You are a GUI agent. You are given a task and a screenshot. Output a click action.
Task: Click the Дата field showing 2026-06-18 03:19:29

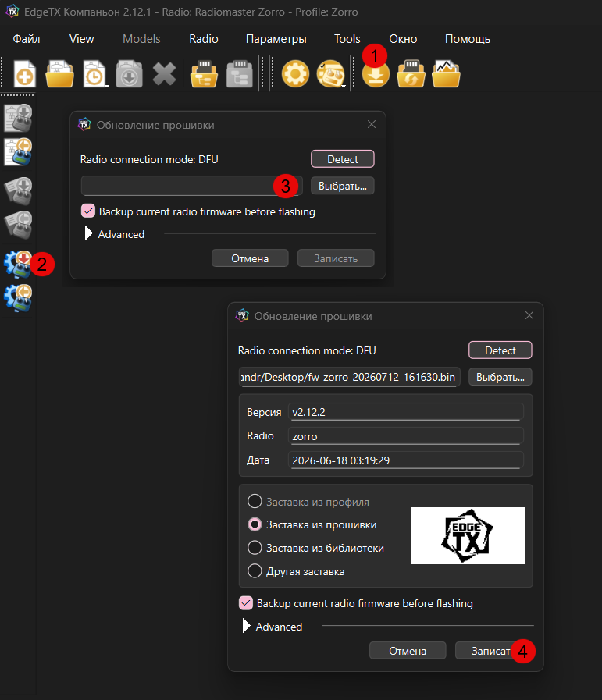(405, 460)
